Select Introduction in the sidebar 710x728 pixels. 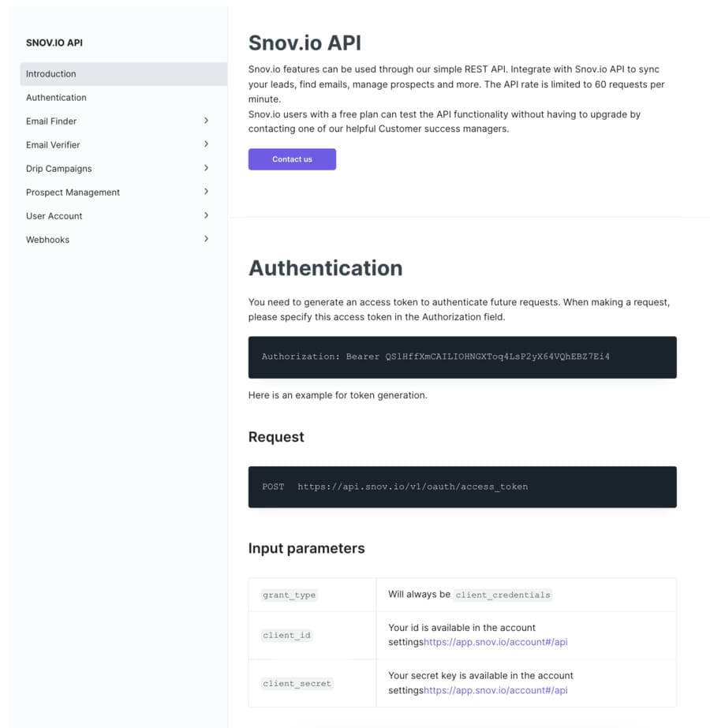click(50, 73)
